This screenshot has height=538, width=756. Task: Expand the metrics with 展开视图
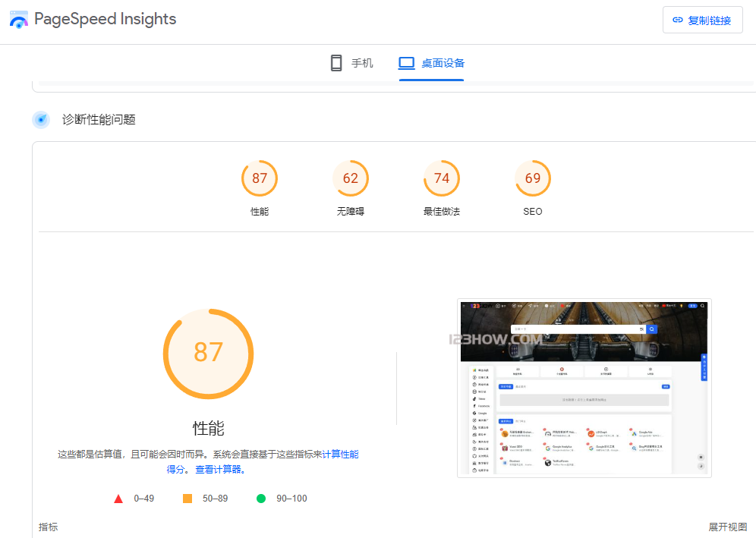(727, 527)
